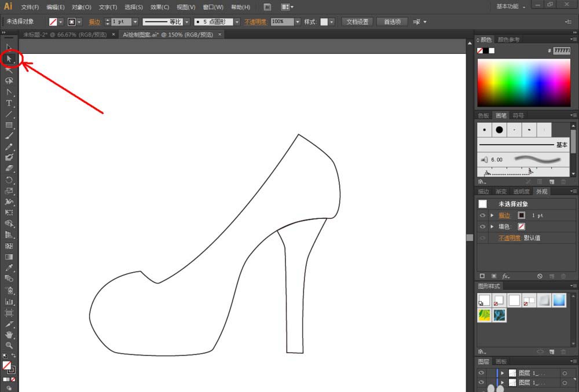Hide the top 图层 1 layer
Viewport: 579px width, 392px height.
click(482, 373)
